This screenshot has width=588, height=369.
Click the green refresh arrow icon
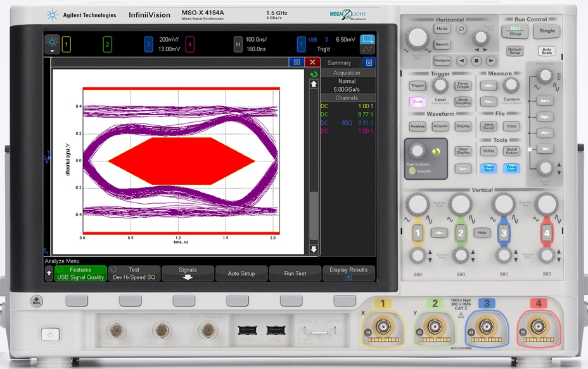pyautogui.click(x=314, y=74)
